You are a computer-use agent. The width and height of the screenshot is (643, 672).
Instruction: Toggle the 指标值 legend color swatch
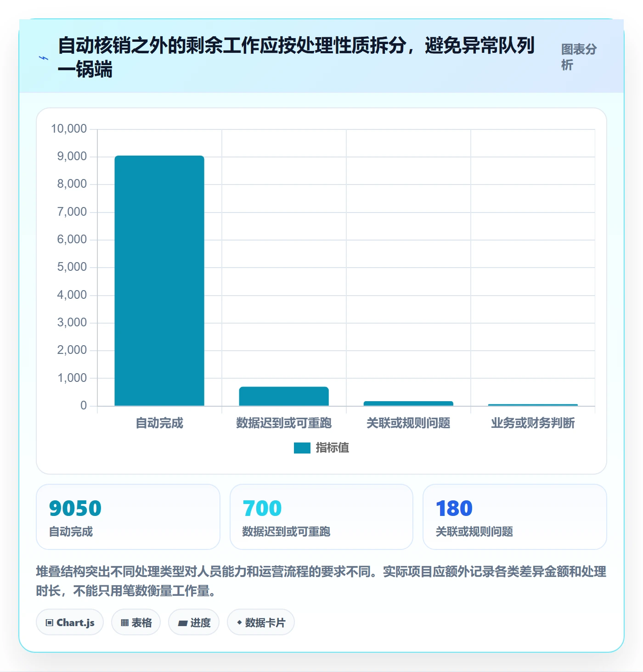[302, 448]
